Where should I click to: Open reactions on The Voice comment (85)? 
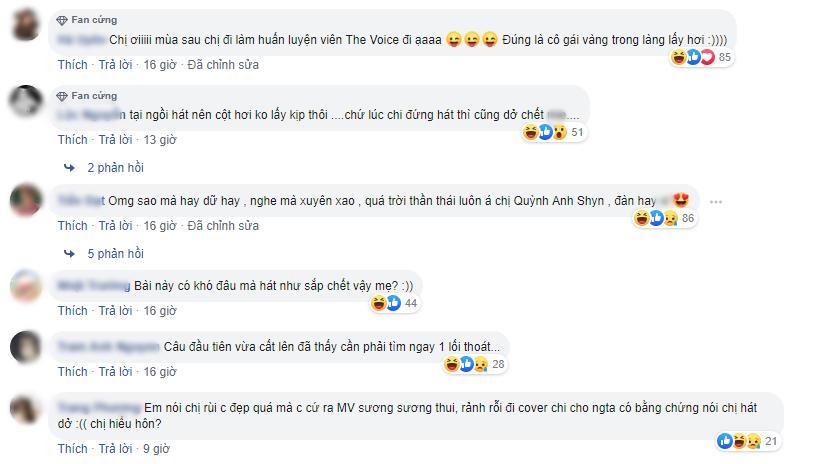[x=701, y=57]
